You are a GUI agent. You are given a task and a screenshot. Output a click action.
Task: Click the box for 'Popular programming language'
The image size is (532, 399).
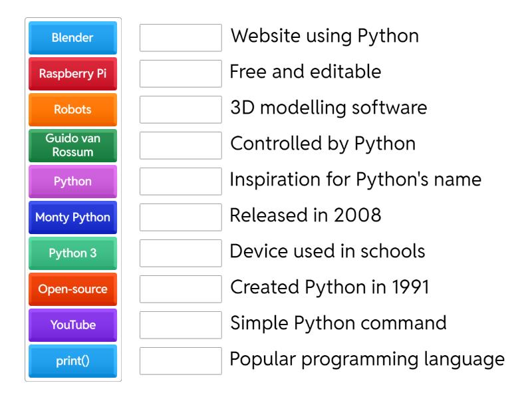point(180,361)
